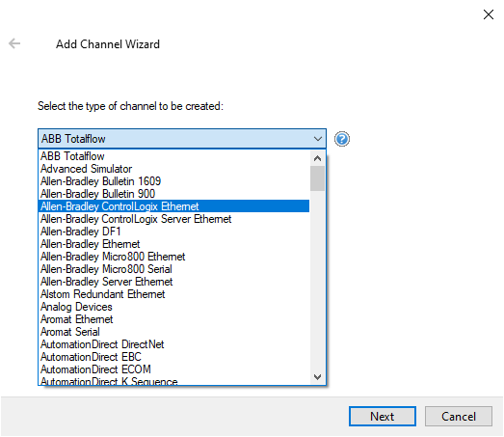The height and width of the screenshot is (437, 504).
Task: Select Allen-Bradley ControlLogix Ethernet
Action: [x=173, y=206]
